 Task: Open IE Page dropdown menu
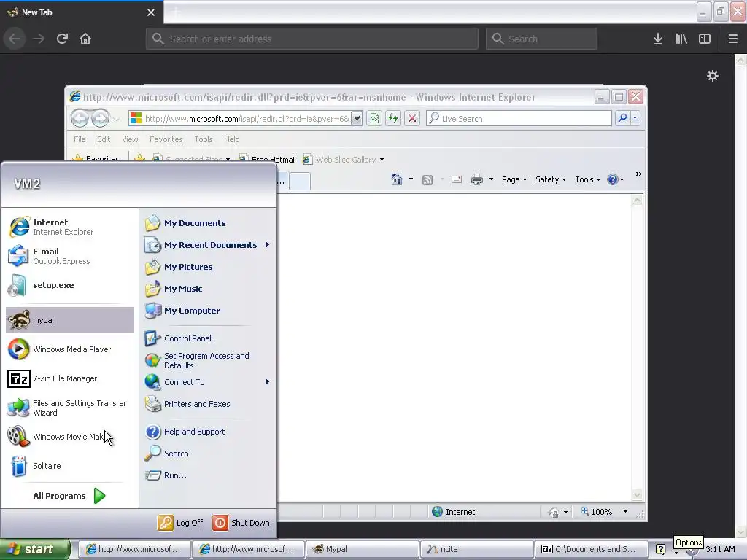pos(514,179)
